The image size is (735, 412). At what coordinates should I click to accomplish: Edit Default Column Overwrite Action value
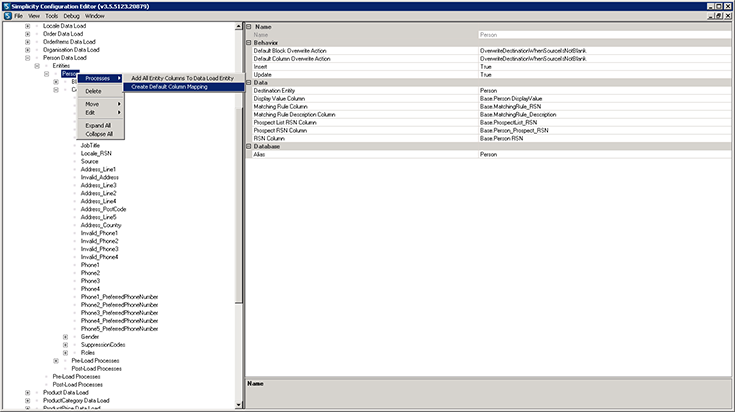click(x=604, y=59)
